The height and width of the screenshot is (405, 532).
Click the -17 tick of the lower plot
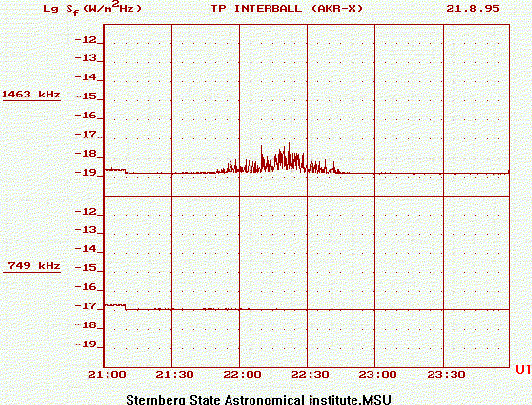point(85,306)
